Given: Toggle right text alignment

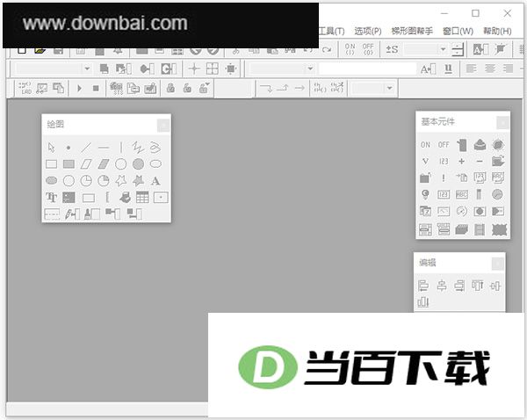Looking at the screenshot, I should click(508, 69).
